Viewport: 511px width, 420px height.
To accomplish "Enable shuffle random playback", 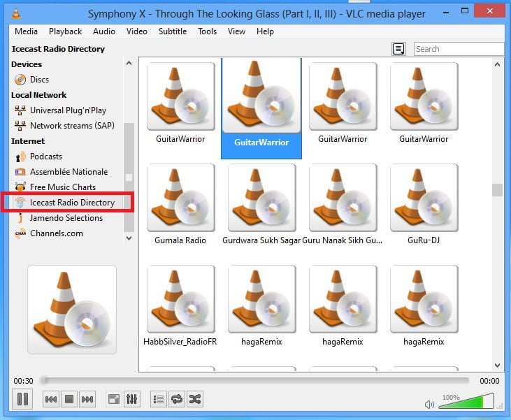I will [x=195, y=399].
